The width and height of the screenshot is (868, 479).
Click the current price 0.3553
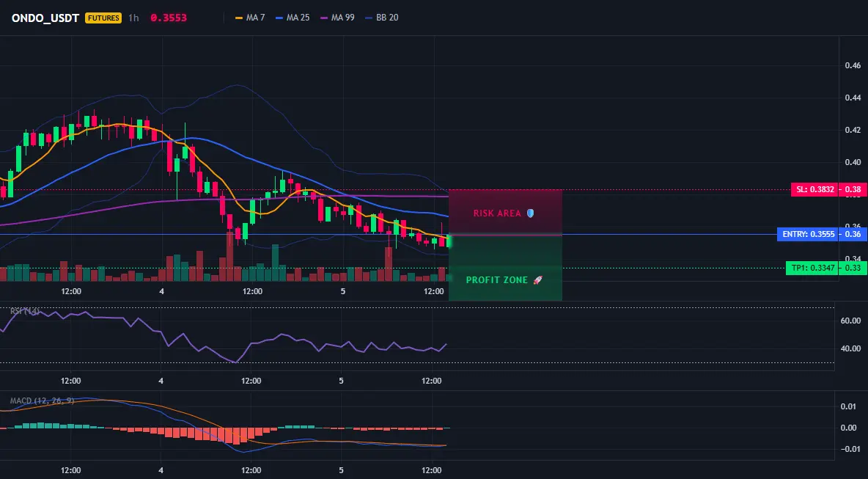(x=169, y=18)
